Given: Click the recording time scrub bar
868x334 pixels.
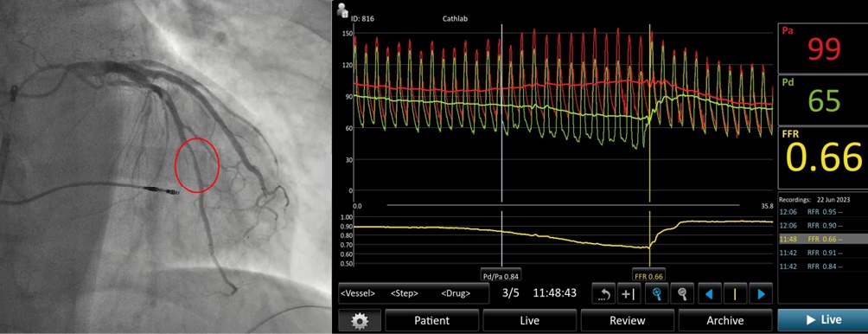Looking at the screenshot, I should tap(563, 205).
